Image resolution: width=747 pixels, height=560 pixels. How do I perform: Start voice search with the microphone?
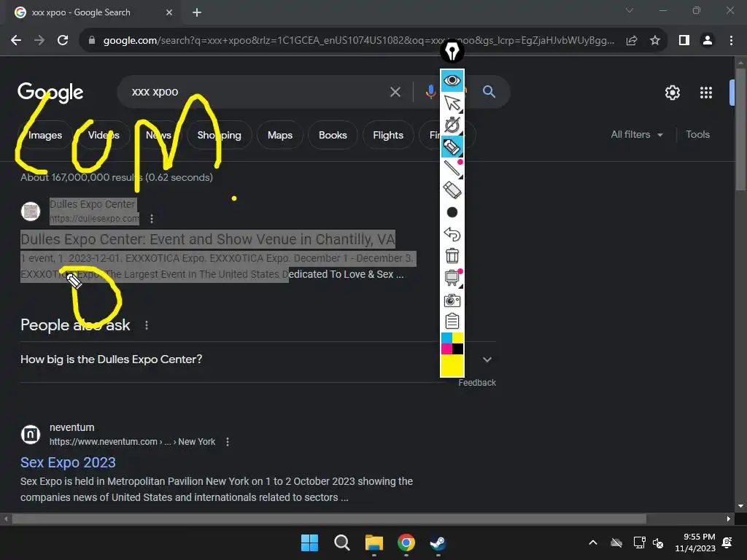tap(430, 92)
